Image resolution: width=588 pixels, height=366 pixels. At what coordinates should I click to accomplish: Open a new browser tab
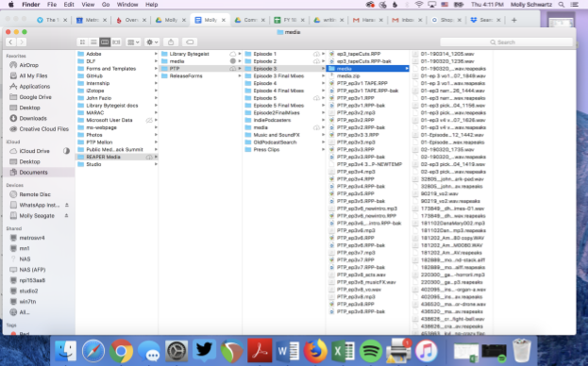pyautogui.click(x=514, y=20)
